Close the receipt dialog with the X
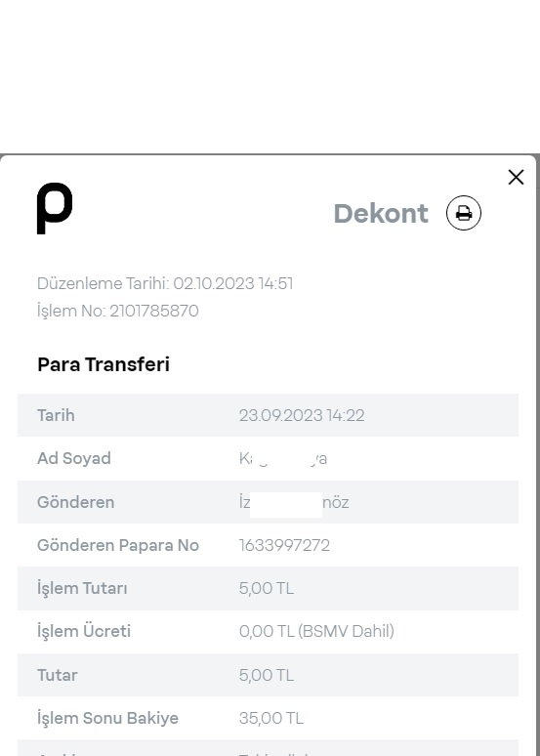The image size is (540, 756). (516, 178)
